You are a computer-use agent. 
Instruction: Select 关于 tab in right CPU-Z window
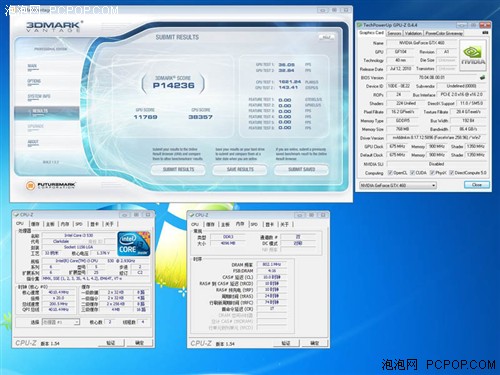pos(284,224)
